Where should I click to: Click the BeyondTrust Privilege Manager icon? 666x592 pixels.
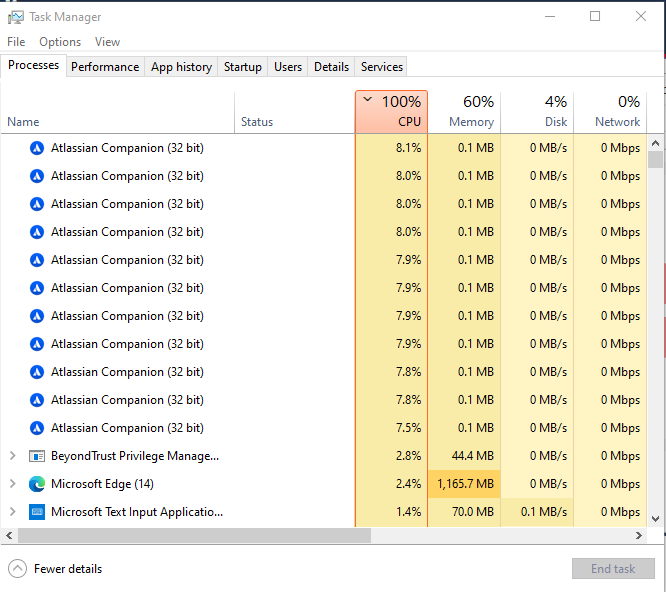pos(37,456)
